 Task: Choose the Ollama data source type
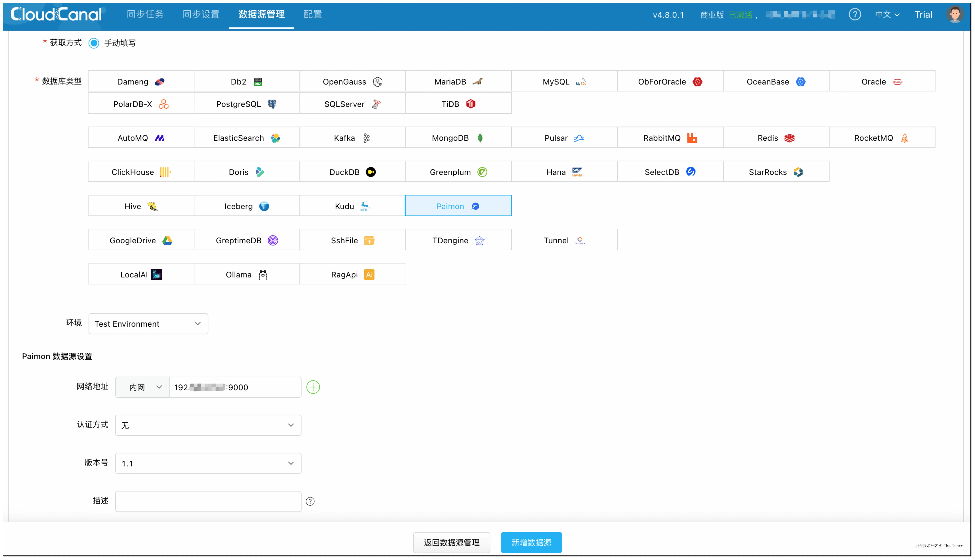246,275
